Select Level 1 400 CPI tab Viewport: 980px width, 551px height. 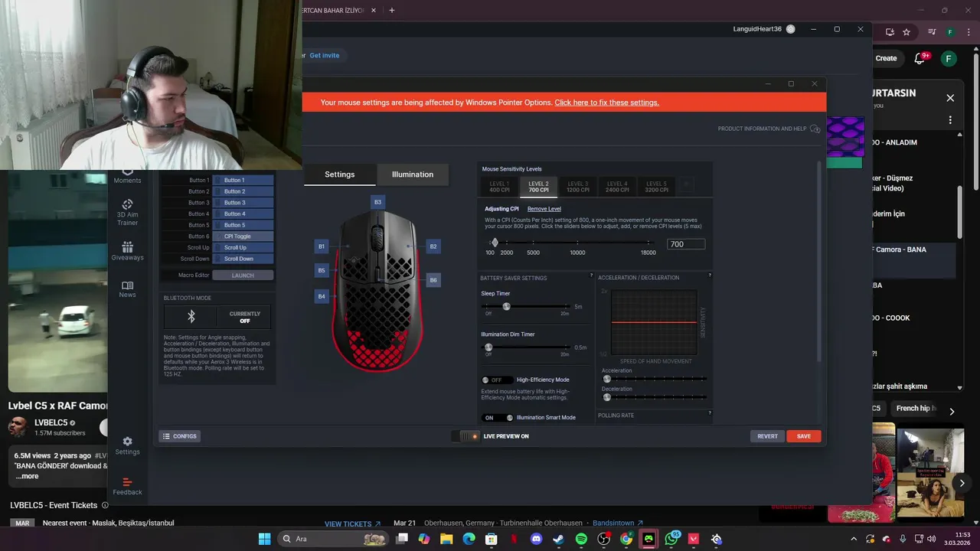499,186
